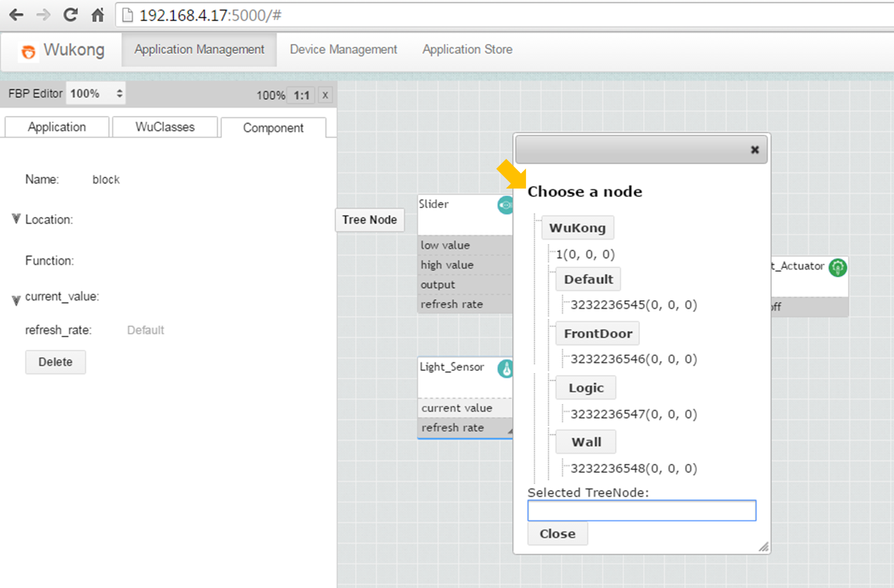This screenshot has width=894, height=588.
Task: Click the Slider component eye icon
Action: 505,205
